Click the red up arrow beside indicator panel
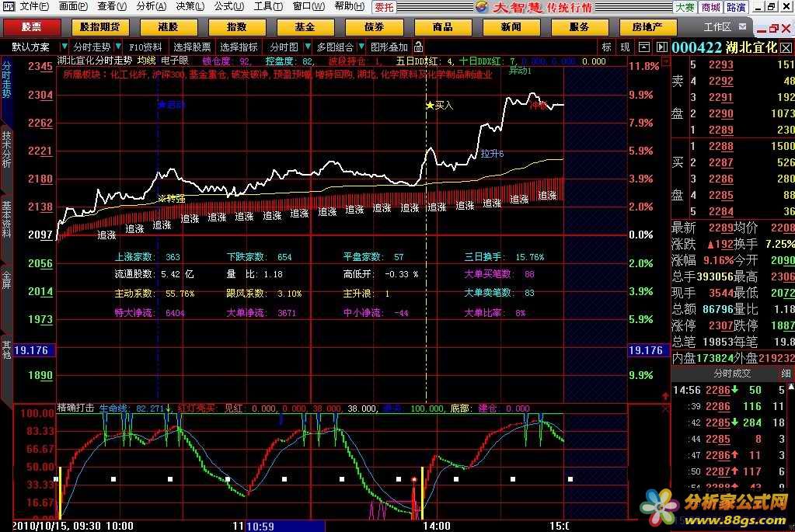795x532 pixels. pyautogui.click(x=665, y=396)
